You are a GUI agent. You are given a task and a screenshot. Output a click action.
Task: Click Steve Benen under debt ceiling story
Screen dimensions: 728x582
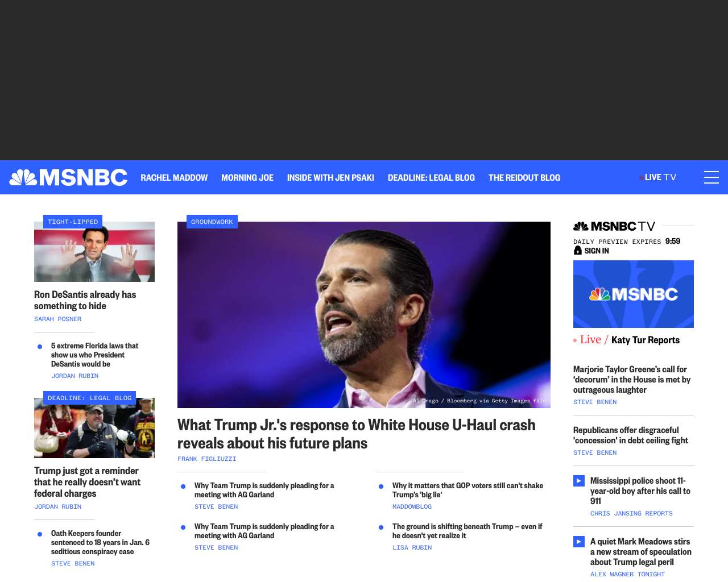pyautogui.click(x=595, y=452)
